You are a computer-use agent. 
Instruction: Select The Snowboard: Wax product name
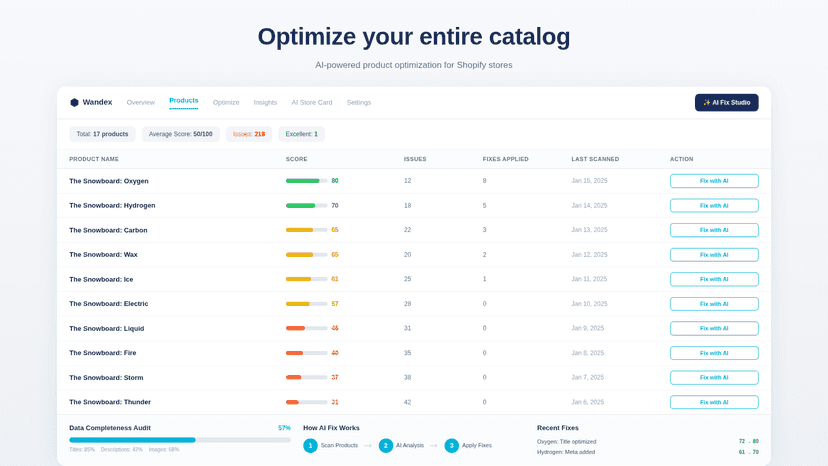103,255
